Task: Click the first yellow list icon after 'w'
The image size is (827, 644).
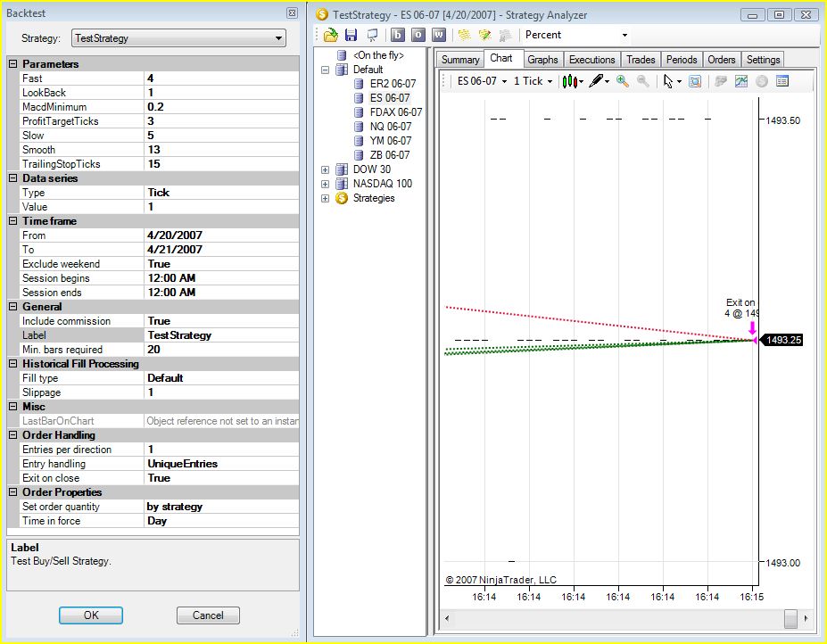Action: tap(464, 35)
